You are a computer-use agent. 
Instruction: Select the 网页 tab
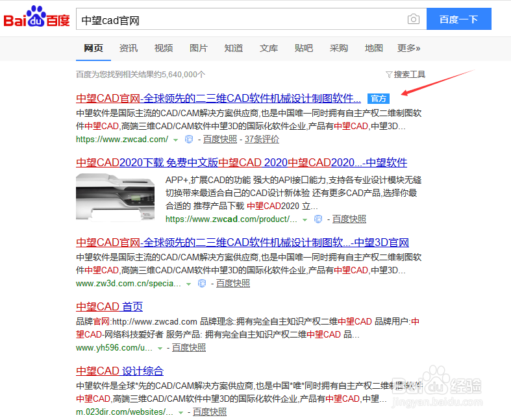(93, 48)
